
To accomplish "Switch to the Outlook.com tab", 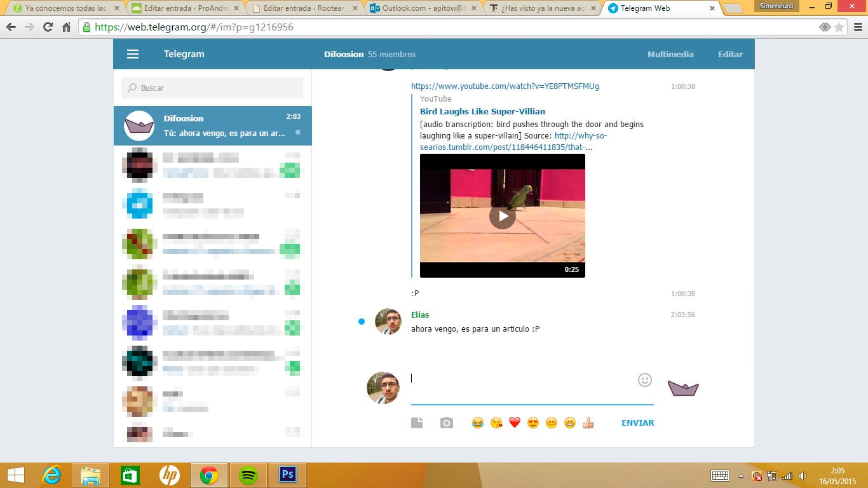I will pos(423,8).
